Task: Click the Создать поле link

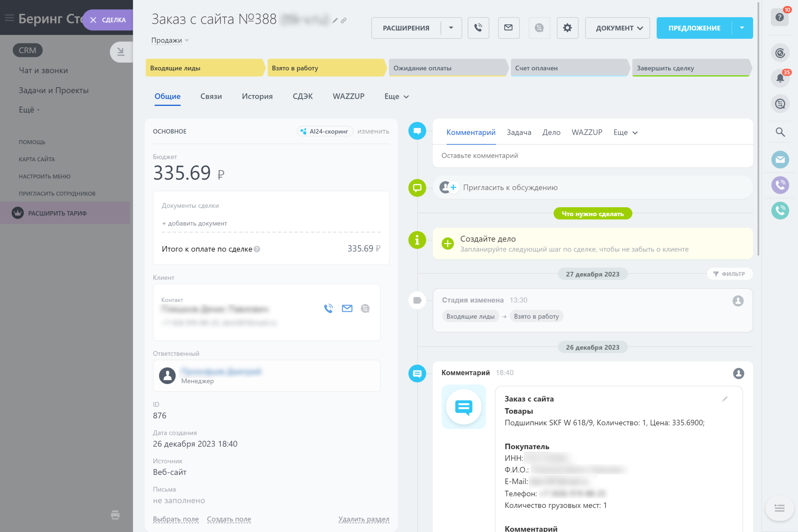Action: (229, 519)
